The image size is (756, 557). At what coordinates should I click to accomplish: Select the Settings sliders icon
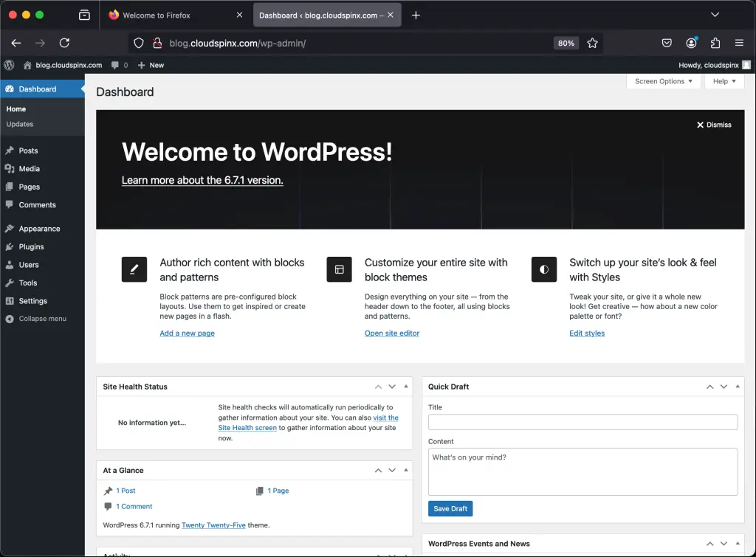(x=10, y=301)
